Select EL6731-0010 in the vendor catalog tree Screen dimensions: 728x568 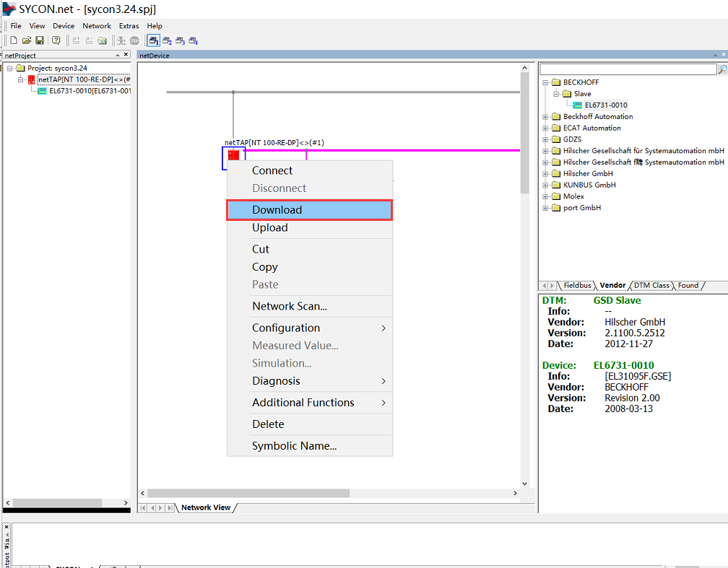pos(605,105)
